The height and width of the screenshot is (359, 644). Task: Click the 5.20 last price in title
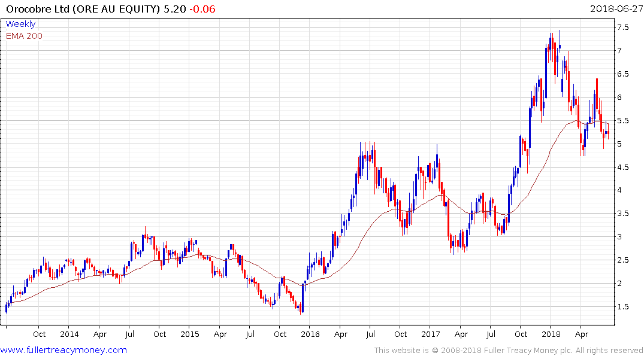pos(176,9)
